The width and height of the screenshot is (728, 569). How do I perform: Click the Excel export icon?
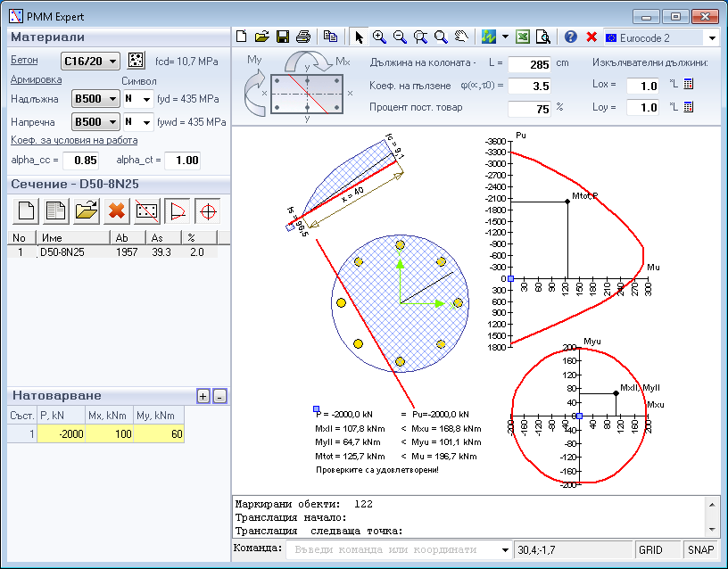point(521,37)
